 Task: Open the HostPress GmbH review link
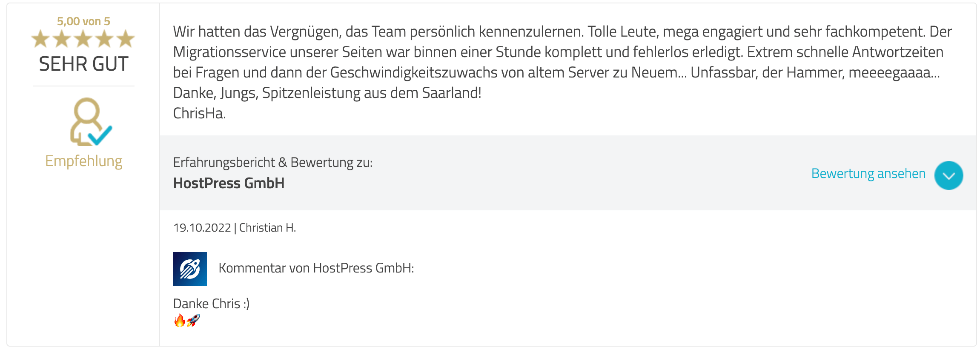pyautogui.click(x=229, y=183)
